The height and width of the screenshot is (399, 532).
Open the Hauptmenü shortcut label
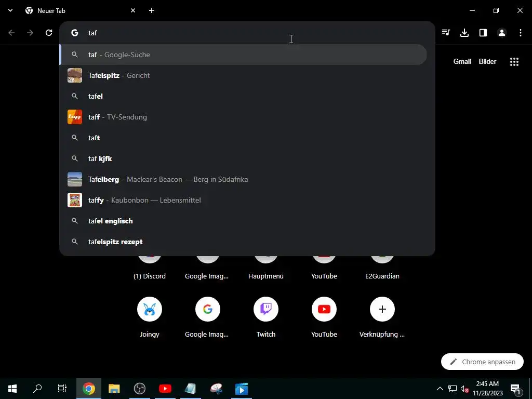click(266, 276)
